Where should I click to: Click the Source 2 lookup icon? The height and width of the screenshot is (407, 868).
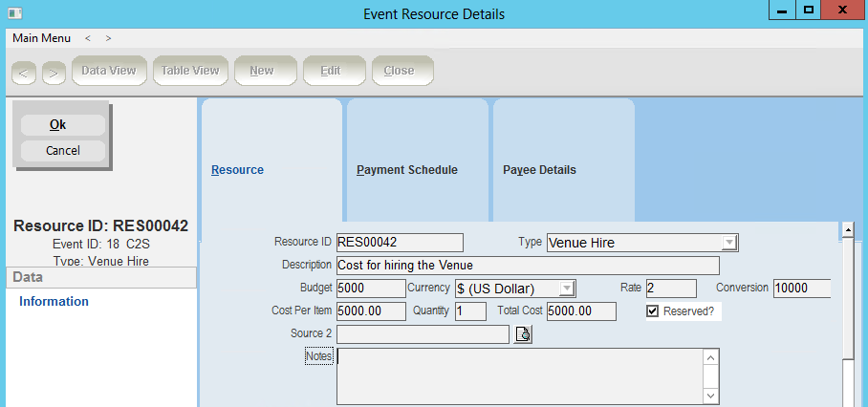point(523,334)
